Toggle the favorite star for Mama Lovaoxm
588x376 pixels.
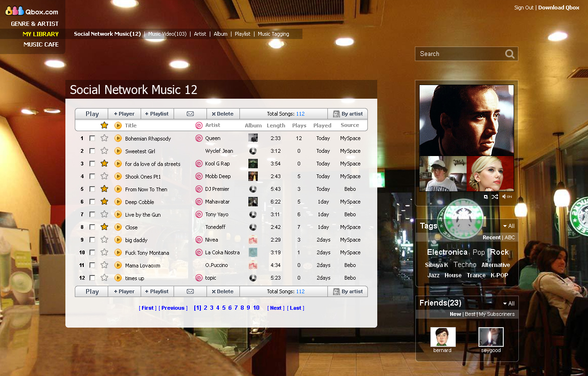click(104, 265)
